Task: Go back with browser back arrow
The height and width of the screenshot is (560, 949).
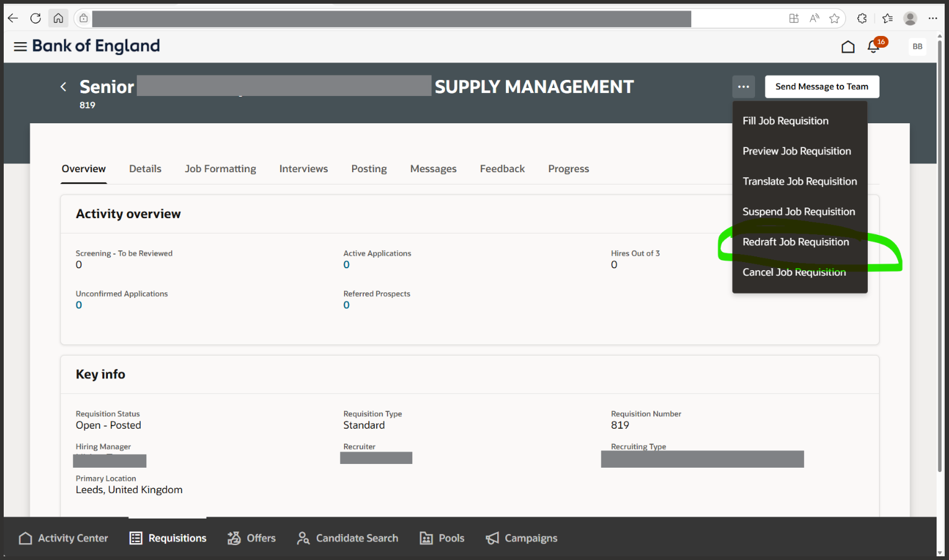Action: (x=12, y=19)
